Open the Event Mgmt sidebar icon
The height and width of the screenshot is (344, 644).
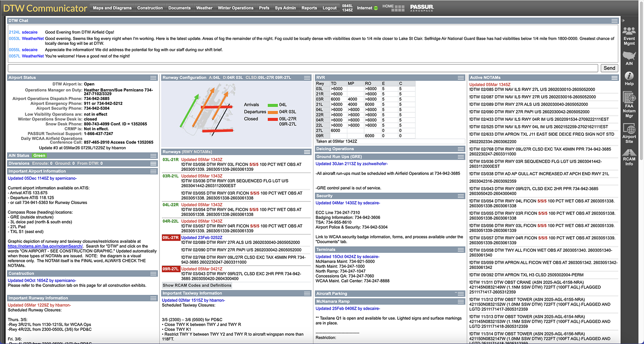[629, 32]
